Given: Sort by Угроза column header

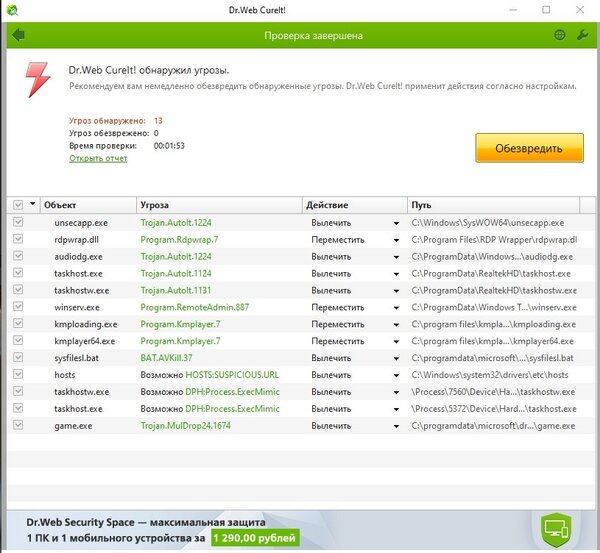Looking at the screenshot, I should coord(219,205).
